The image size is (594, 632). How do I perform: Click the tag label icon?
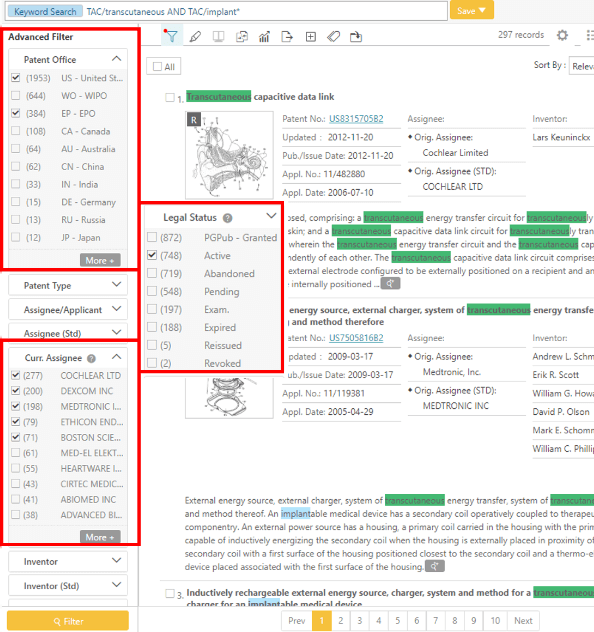(333, 37)
